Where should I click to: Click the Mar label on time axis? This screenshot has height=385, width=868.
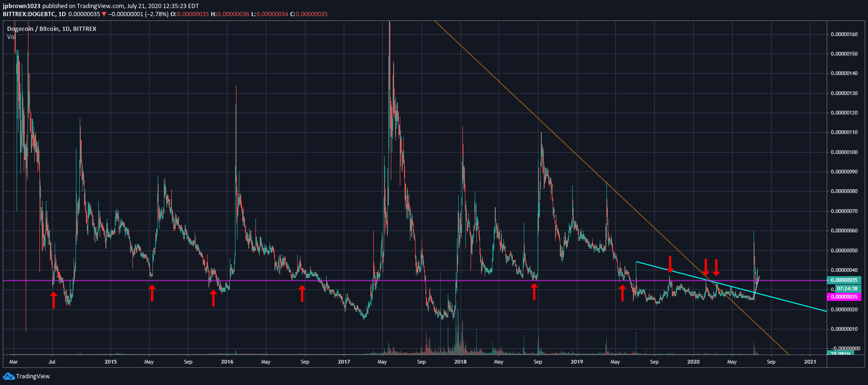[14, 362]
